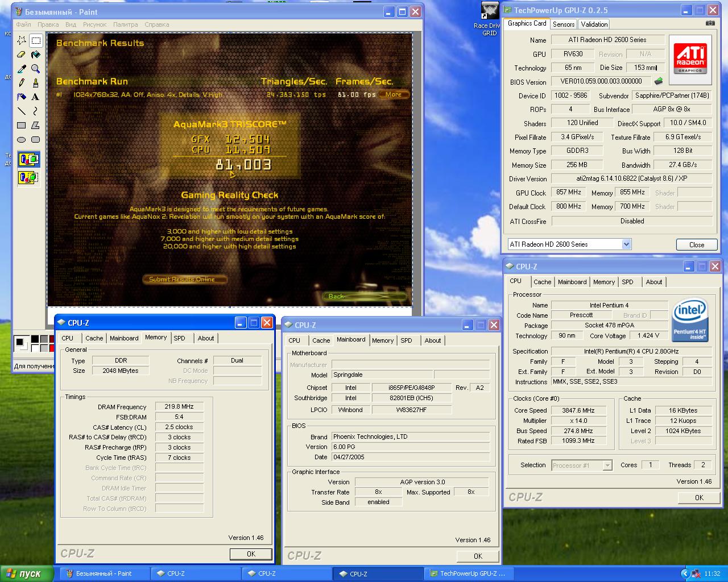Select the Pencil tool in Paint
This screenshot has height=582, width=728.
click(22, 83)
